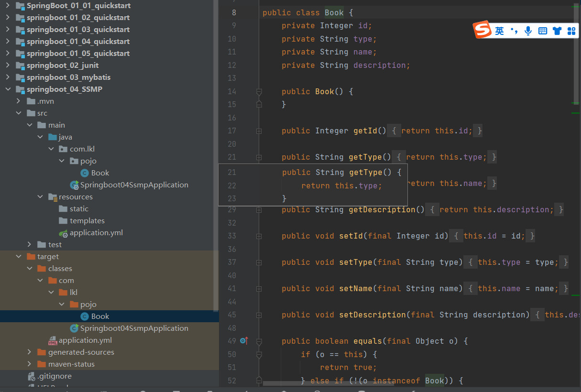The height and width of the screenshot is (392, 581).
Task: Select Book class under target pojo
Action: point(100,316)
